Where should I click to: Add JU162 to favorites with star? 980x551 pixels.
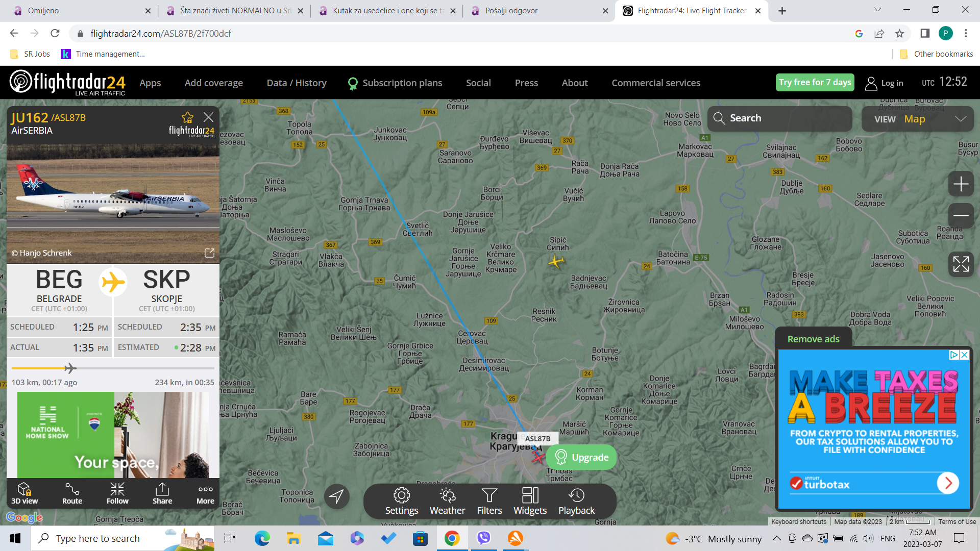tap(187, 118)
